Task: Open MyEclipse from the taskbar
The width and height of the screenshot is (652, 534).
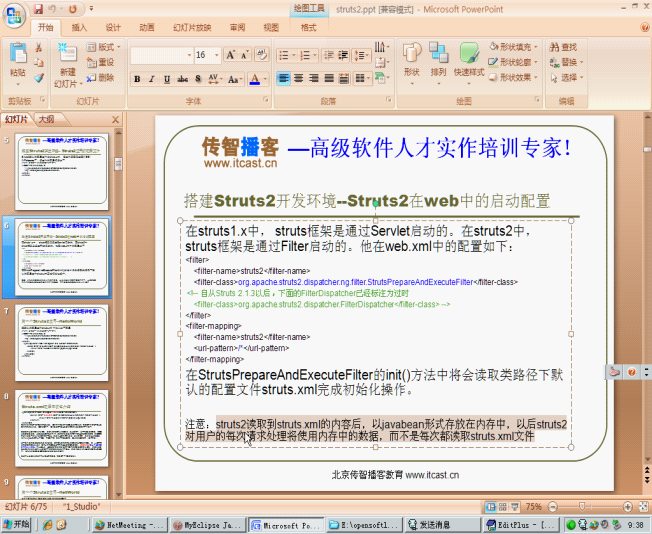Action: (x=209, y=525)
